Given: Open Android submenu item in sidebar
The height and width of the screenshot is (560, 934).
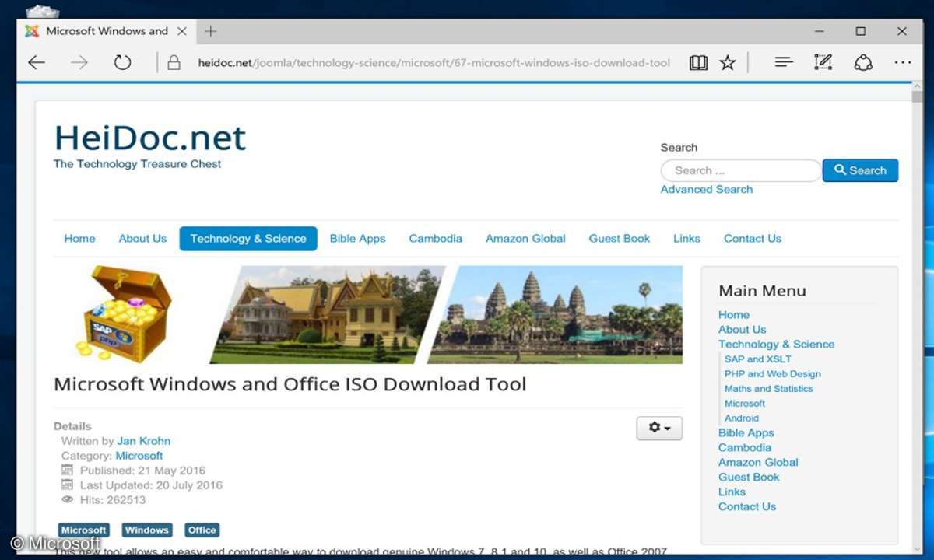Looking at the screenshot, I should pyautogui.click(x=742, y=418).
